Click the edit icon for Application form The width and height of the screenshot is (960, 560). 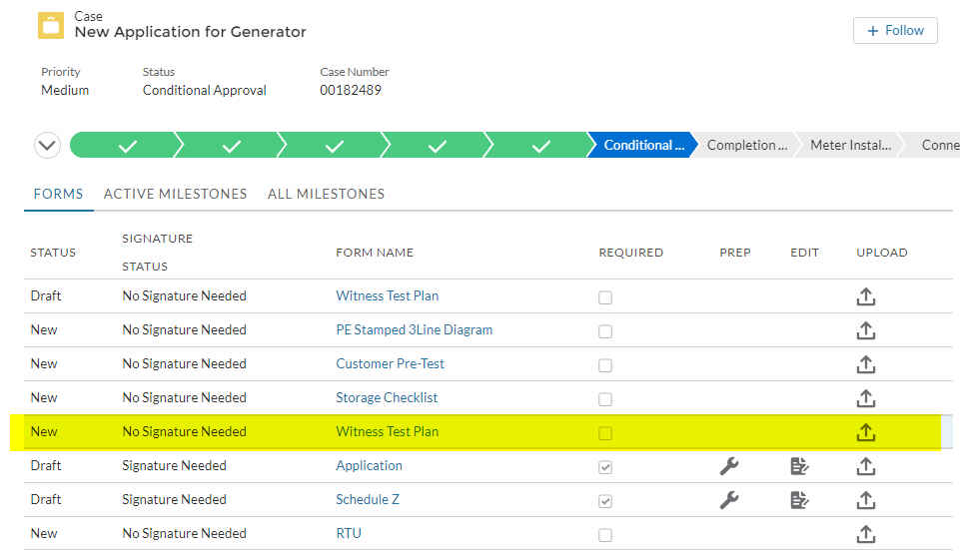point(799,466)
